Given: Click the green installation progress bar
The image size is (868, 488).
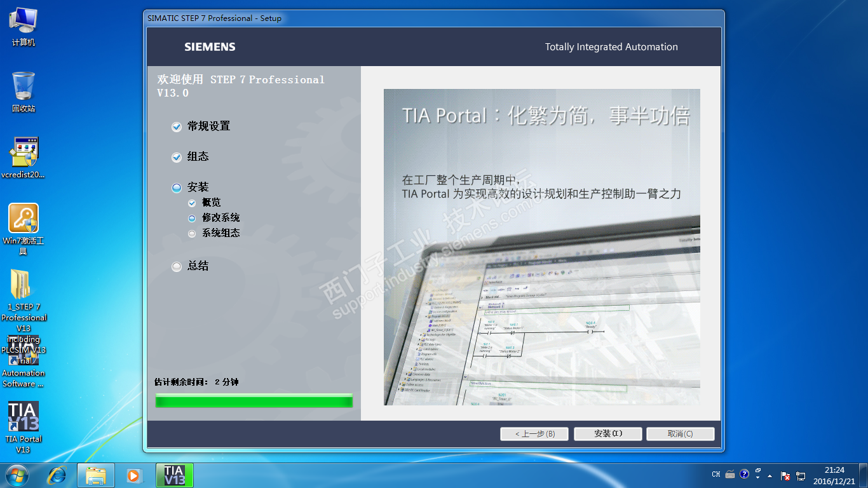Looking at the screenshot, I should pyautogui.click(x=254, y=400).
